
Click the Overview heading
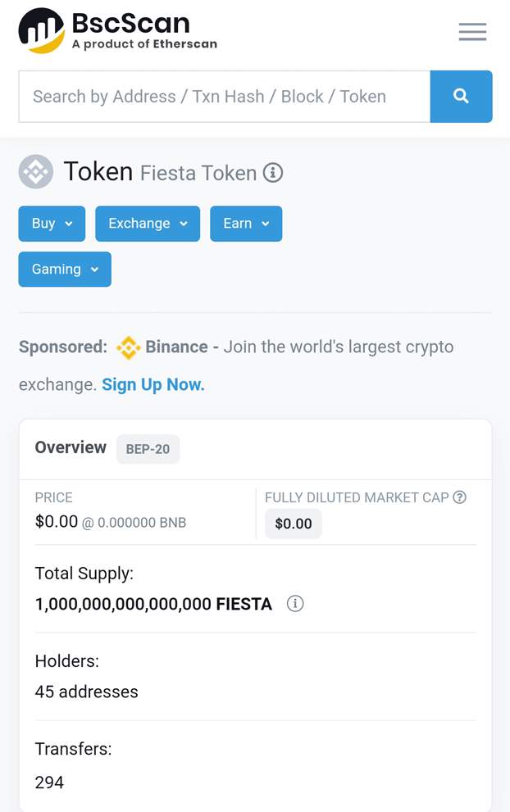(70, 447)
